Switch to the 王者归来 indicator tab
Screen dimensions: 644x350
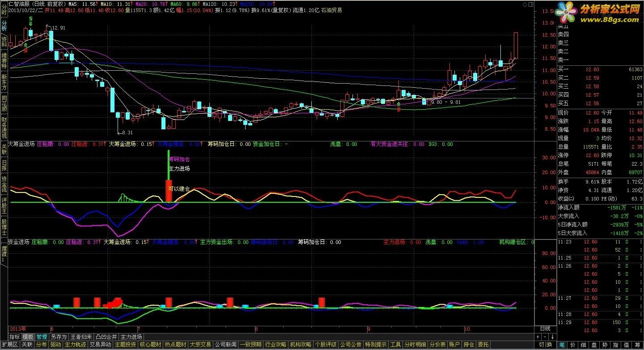point(81,337)
